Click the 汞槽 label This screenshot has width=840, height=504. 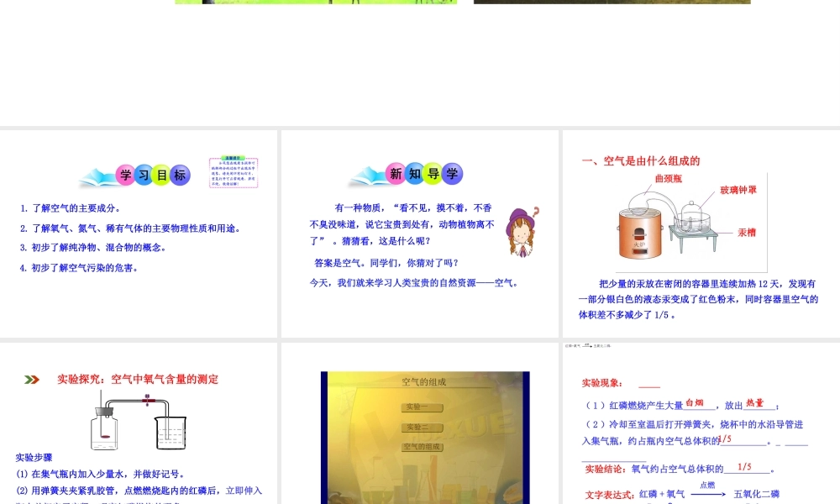tap(747, 233)
